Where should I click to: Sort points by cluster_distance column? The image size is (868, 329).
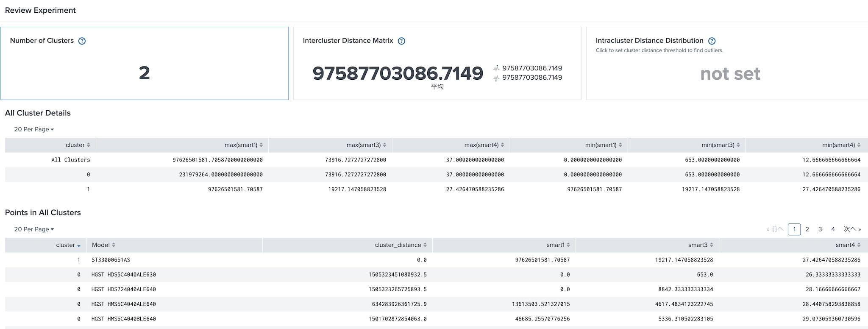401,245
